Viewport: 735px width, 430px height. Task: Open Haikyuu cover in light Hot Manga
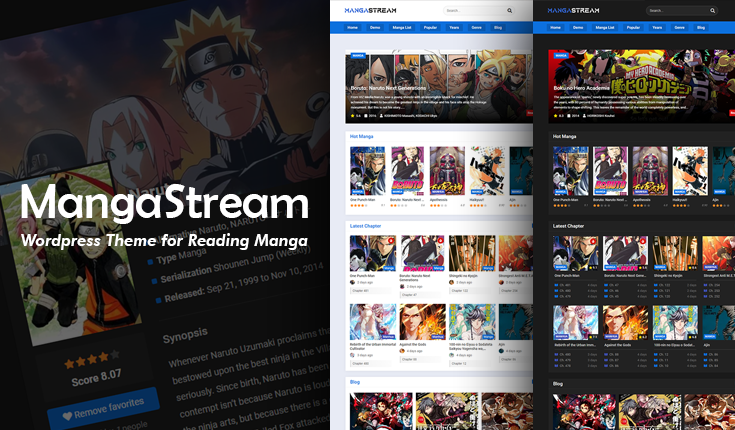(487, 171)
